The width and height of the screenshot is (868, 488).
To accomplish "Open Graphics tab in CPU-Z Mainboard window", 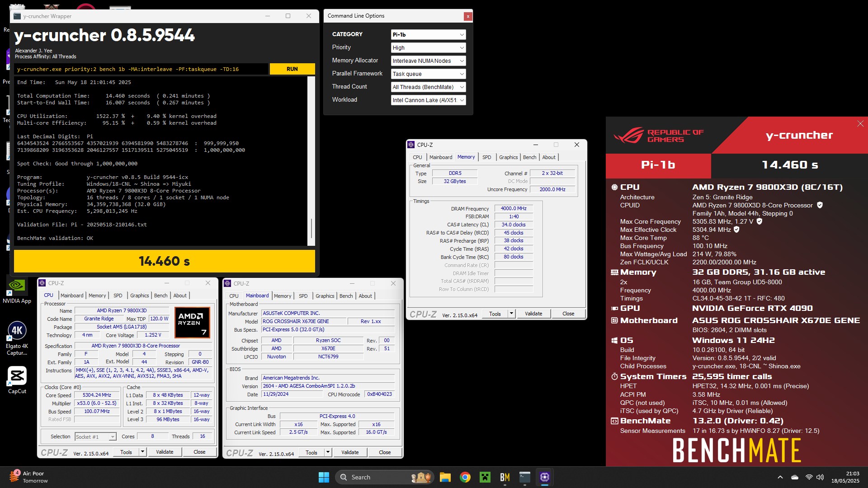I will (x=325, y=296).
